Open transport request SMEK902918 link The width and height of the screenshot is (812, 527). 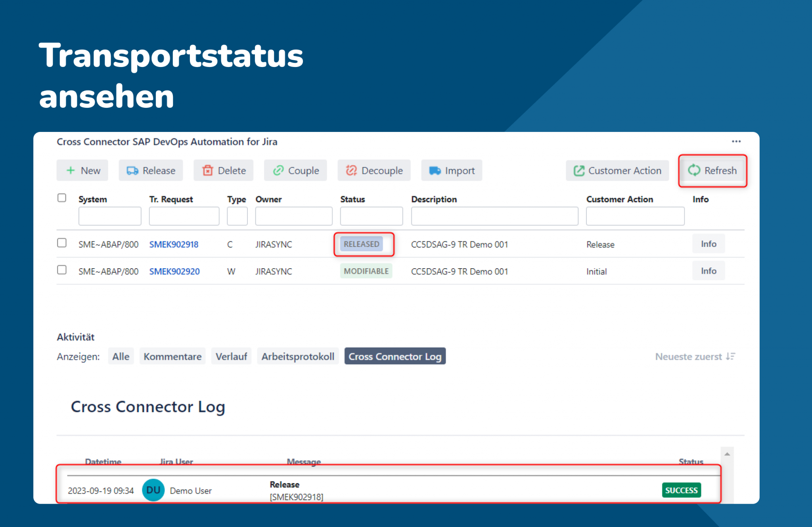pyautogui.click(x=174, y=244)
